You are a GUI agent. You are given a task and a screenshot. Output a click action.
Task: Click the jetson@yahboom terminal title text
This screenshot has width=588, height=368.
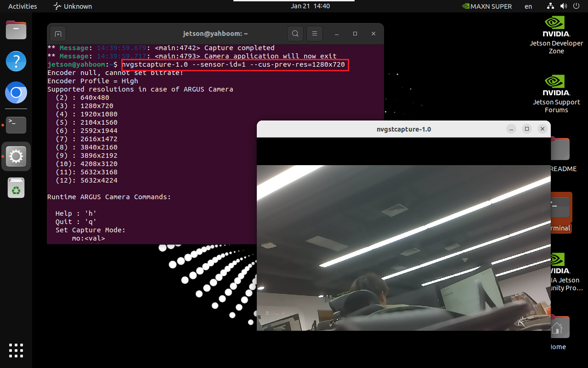[215, 34]
